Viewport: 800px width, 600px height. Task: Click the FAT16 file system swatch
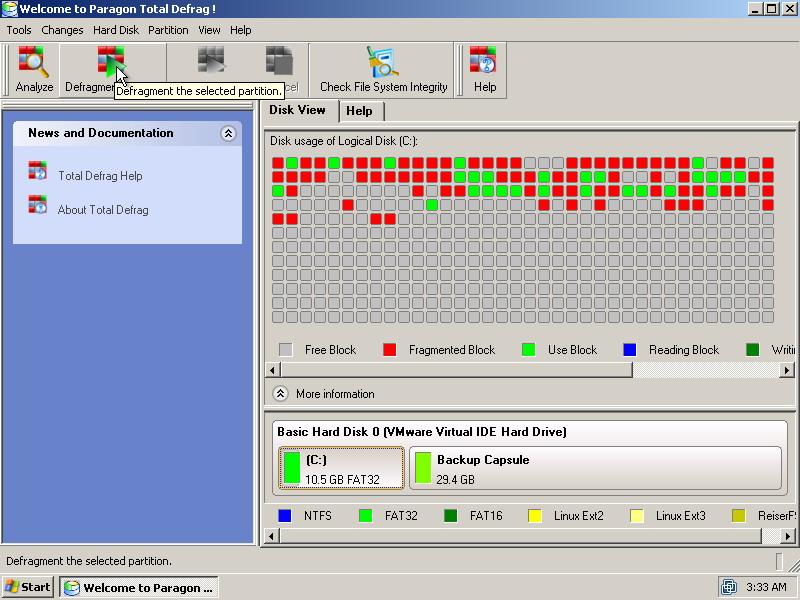(x=451, y=516)
